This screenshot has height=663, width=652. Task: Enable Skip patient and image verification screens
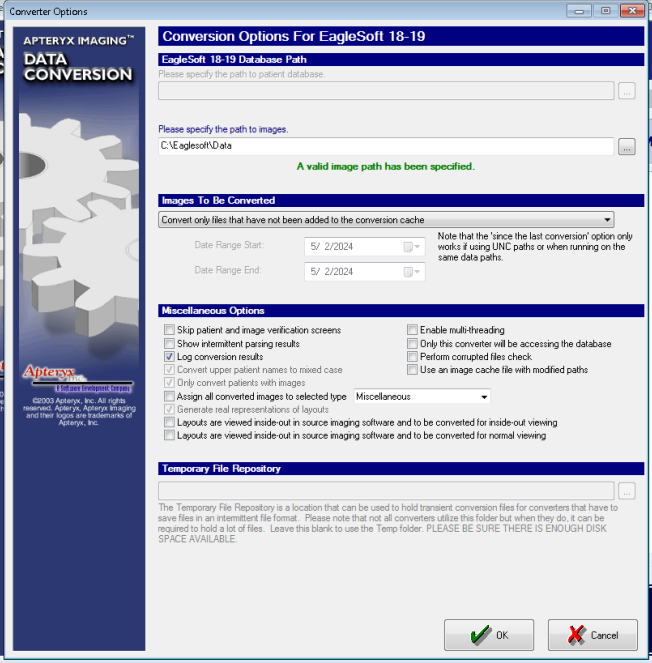click(x=169, y=329)
